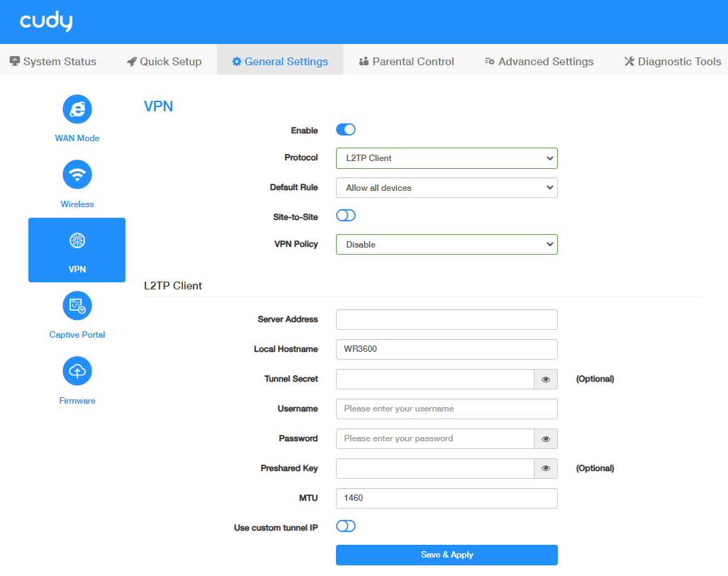Switch to the System Status tab

click(x=53, y=62)
